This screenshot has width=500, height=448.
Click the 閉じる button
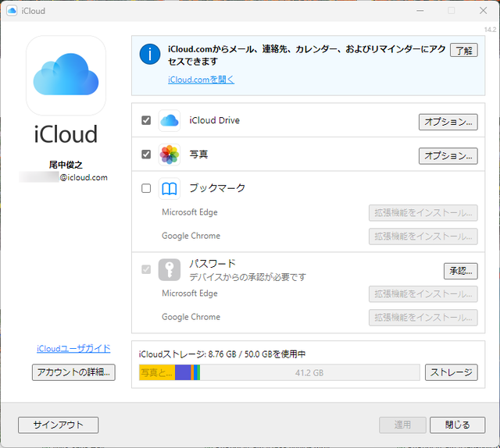click(457, 425)
